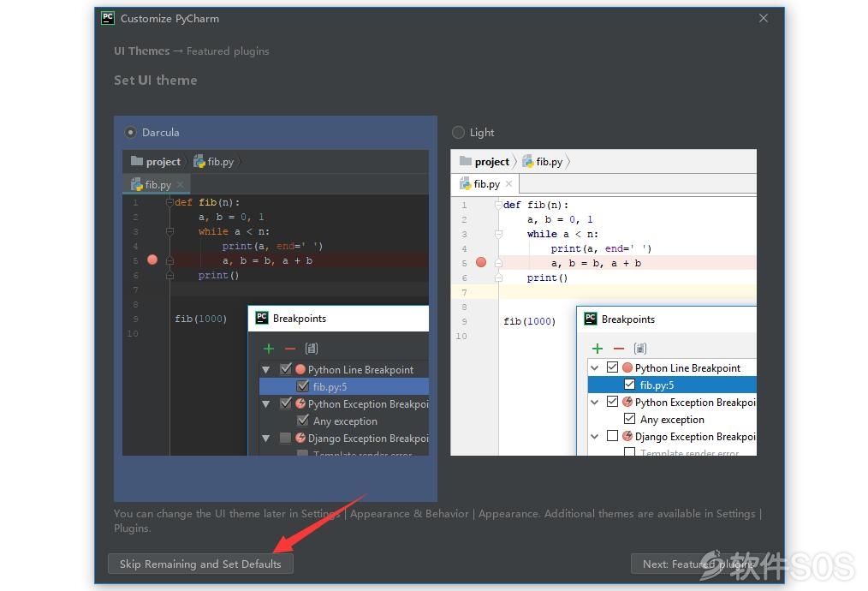Enable Django Exception Breakpoint checkbox in Darcula preview
868x591 pixels.
pos(286,439)
